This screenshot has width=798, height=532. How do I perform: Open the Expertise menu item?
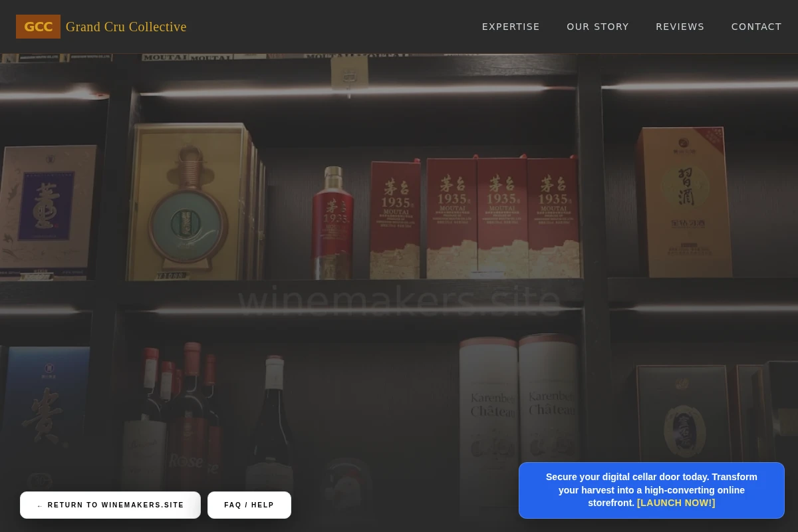(x=511, y=27)
